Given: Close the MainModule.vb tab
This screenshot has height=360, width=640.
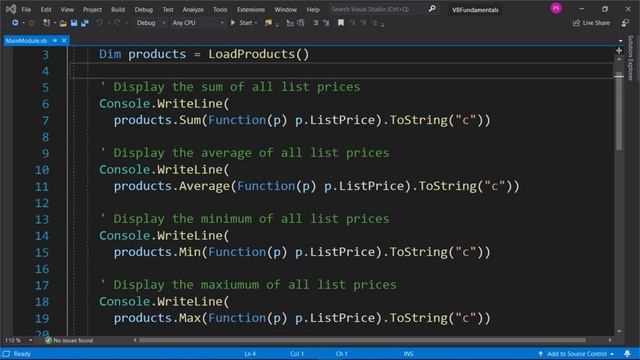Looking at the screenshot, I should tap(64, 40).
